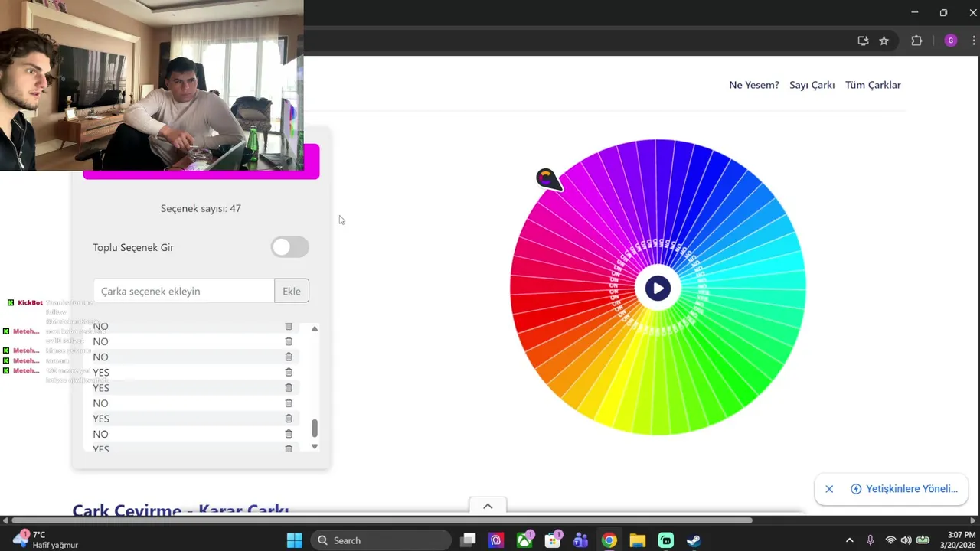Open Microsoft Store from the taskbar
The width and height of the screenshot is (980, 551).
[x=553, y=540]
